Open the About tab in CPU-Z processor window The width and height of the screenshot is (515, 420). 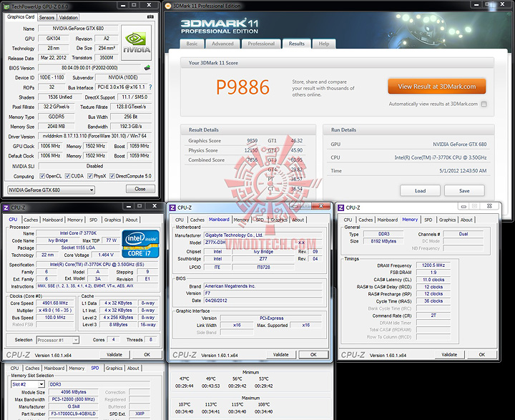(x=132, y=220)
